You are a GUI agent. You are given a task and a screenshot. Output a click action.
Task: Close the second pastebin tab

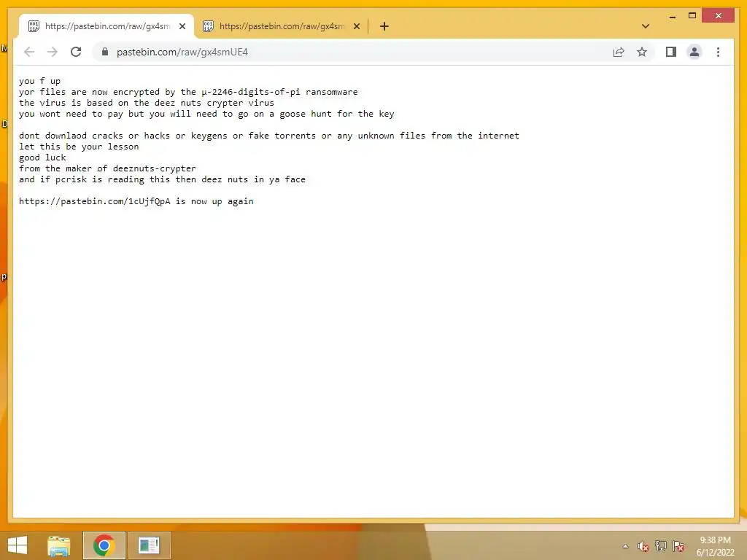[x=357, y=26]
